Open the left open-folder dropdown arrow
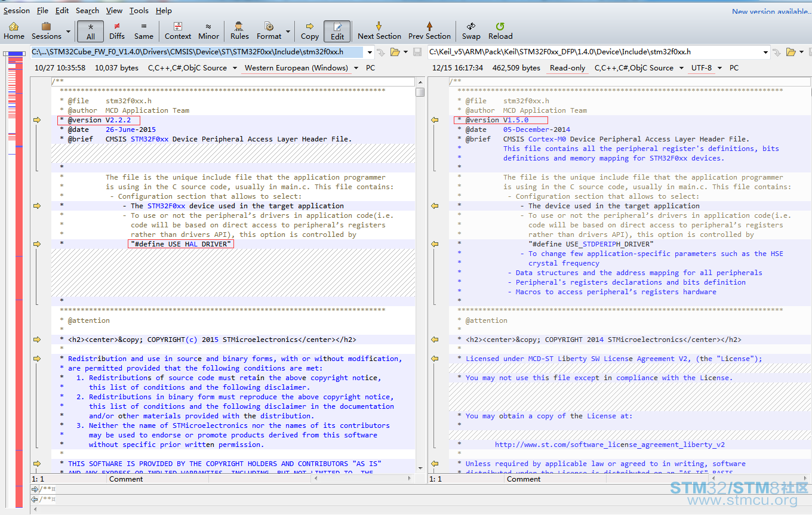Screen dimensions: 812x515 pyautogui.click(x=405, y=52)
